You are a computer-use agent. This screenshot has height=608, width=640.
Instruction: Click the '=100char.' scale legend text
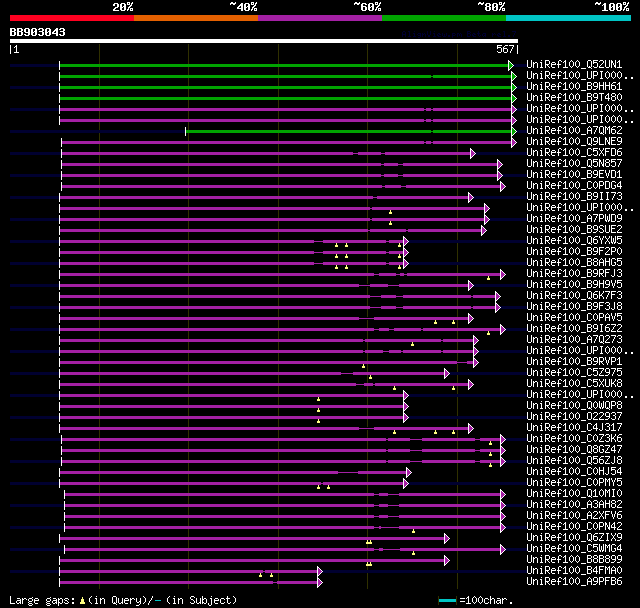486,600
